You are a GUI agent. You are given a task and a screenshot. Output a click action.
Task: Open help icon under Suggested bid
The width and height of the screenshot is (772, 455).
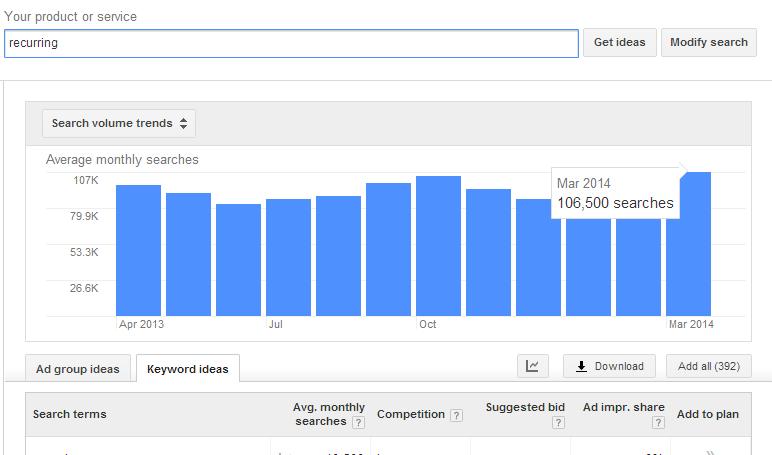pos(558,422)
